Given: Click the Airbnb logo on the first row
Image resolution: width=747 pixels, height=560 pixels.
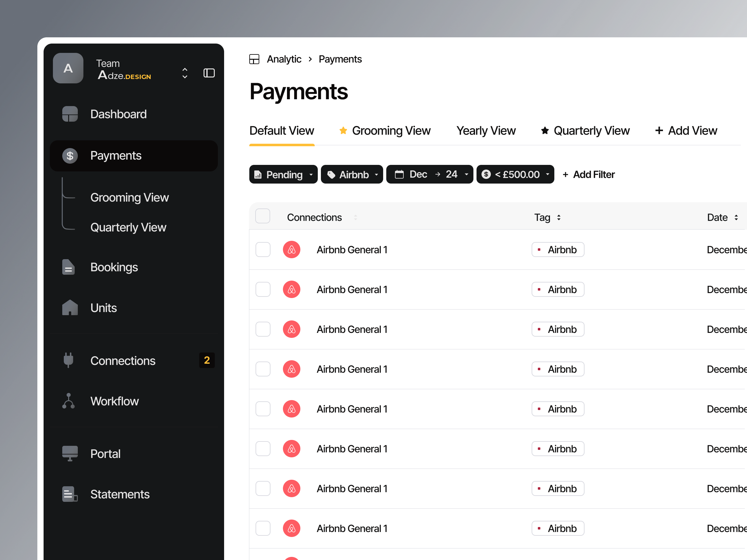Looking at the screenshot, I should pos(291,250).
